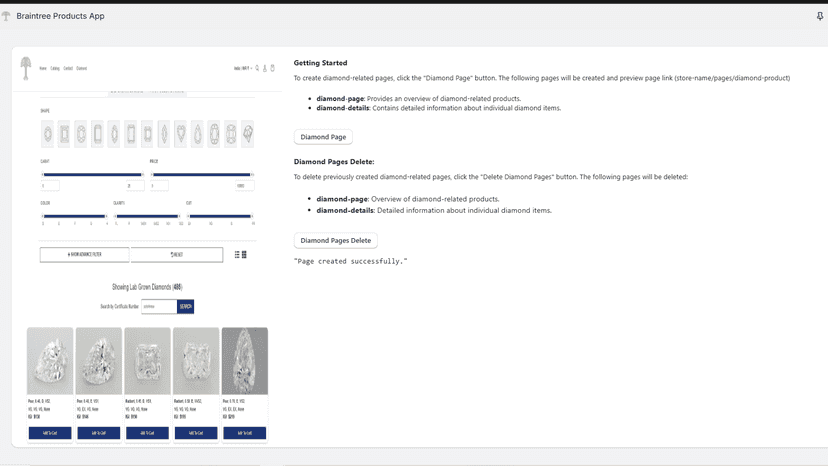The width and height of the screenshot is (828, 466).
Task: Open the Catalog menu item
Action: [55, 68]
